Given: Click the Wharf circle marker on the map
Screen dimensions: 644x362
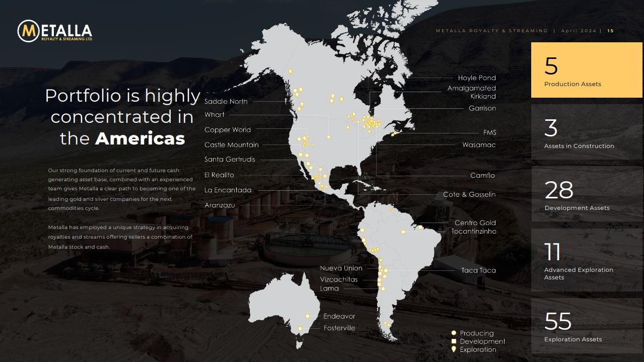Looking at the screenshot, I should (x=329, y=137).
